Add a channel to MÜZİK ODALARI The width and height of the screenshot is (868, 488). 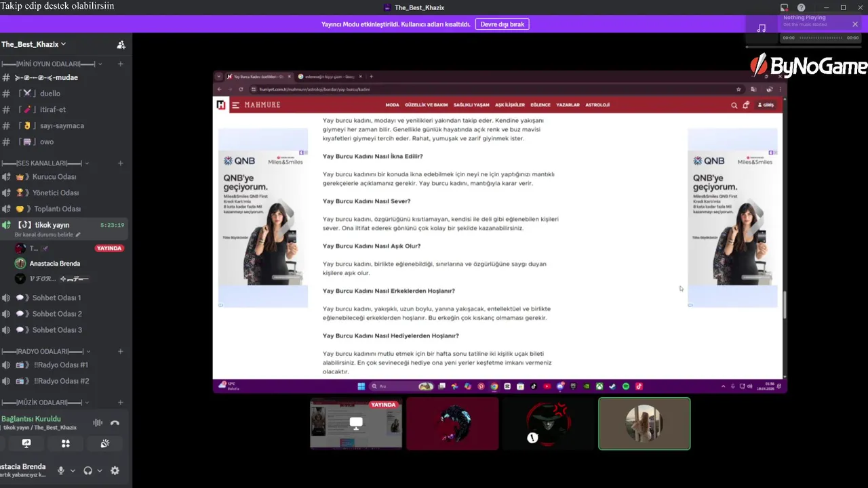(x=120, y=403)
